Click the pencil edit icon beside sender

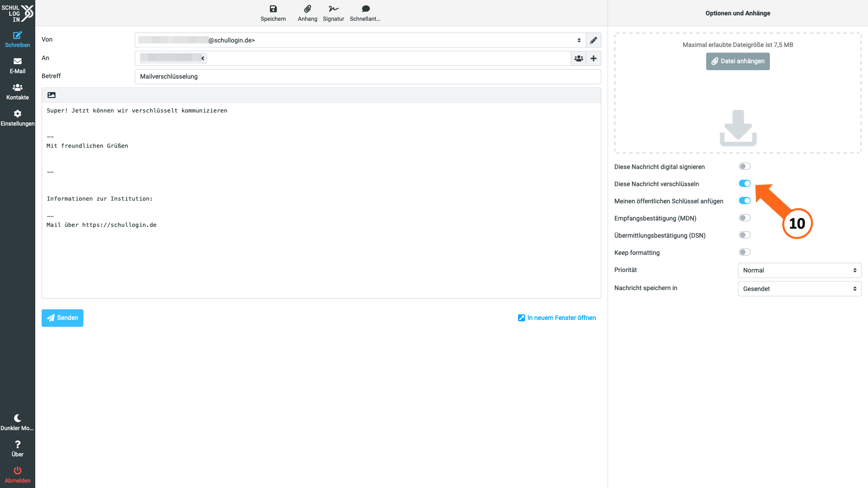[594, 40]
